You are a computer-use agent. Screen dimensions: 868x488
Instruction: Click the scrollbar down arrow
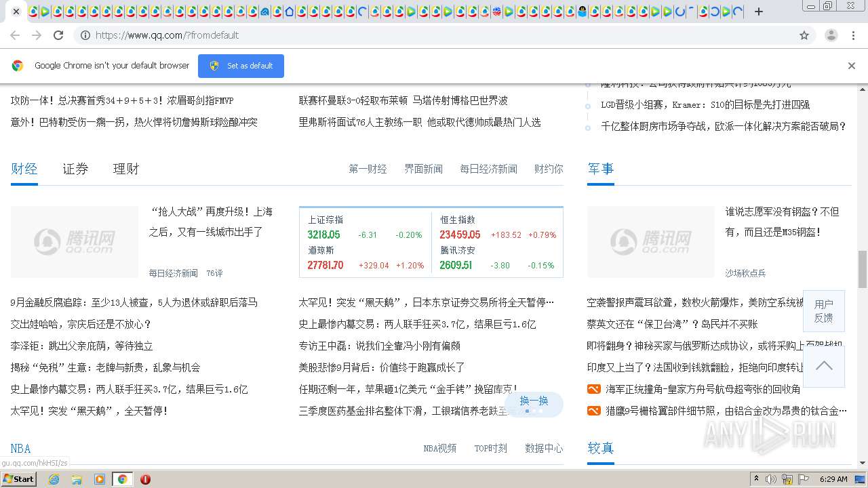pyautogui.click(x=862, y=464)
